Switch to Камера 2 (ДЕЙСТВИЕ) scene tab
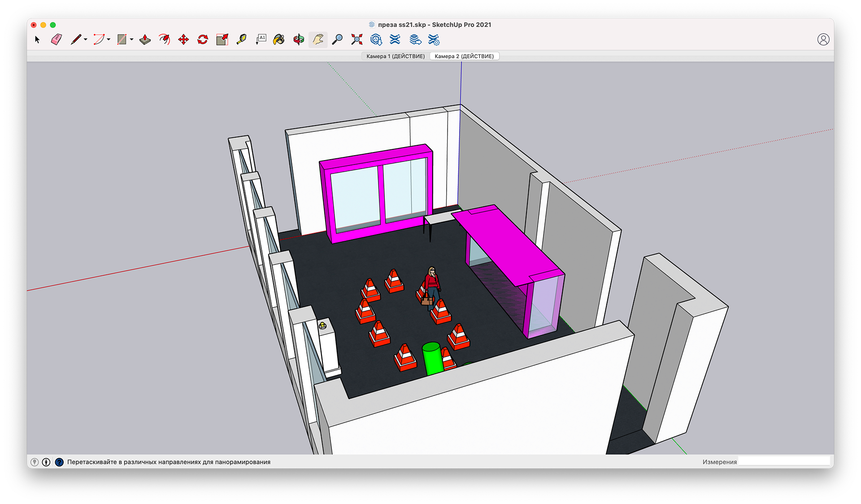The width and height of the screenshot is (861, 504). click(464, 56)
